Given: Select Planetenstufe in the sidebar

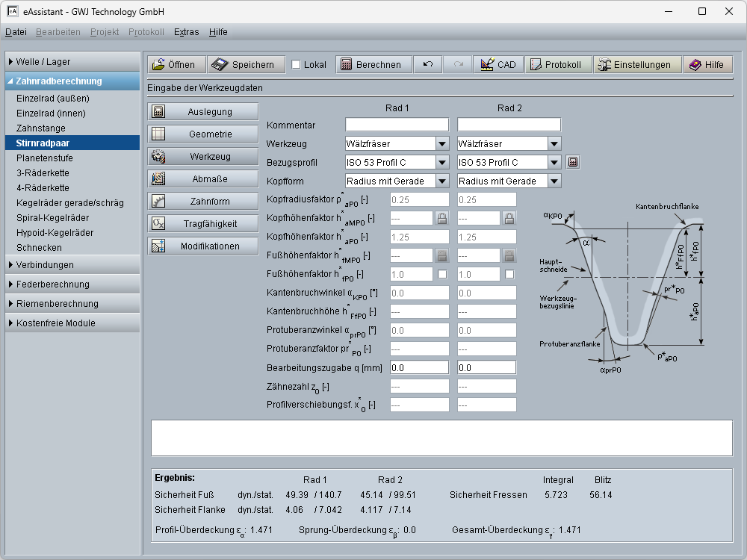Looking at the screenshot, I should [x=45, y=158].
